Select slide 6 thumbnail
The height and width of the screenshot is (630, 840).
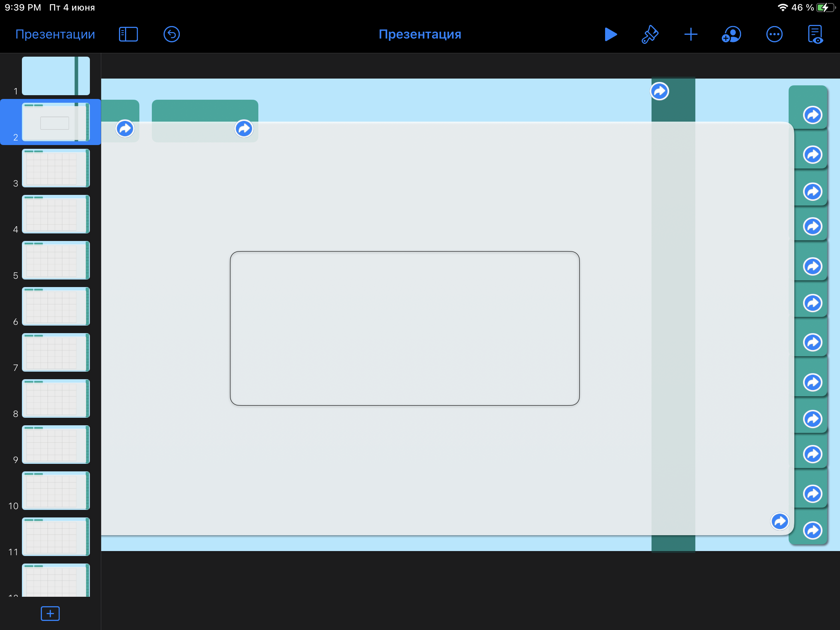point(56,306)
